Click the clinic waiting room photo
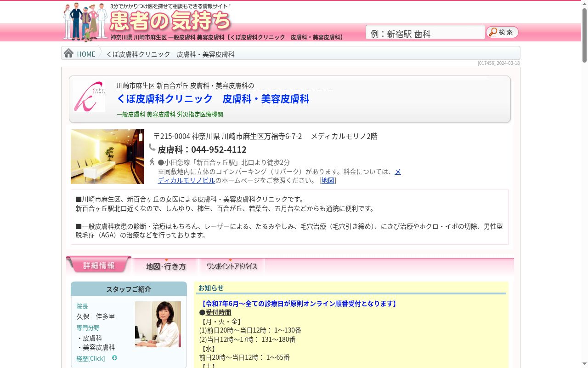588x368 pixels. [107, 157]
